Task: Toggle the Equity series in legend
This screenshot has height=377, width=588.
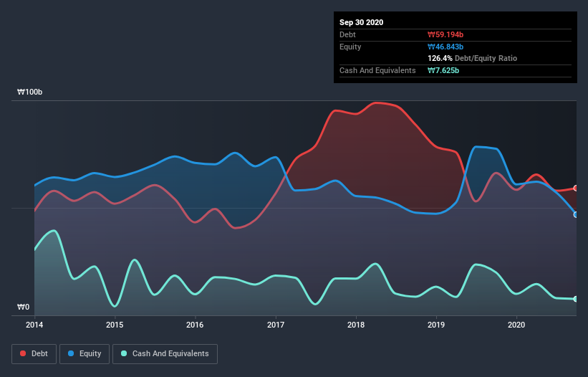Action: 85,354
